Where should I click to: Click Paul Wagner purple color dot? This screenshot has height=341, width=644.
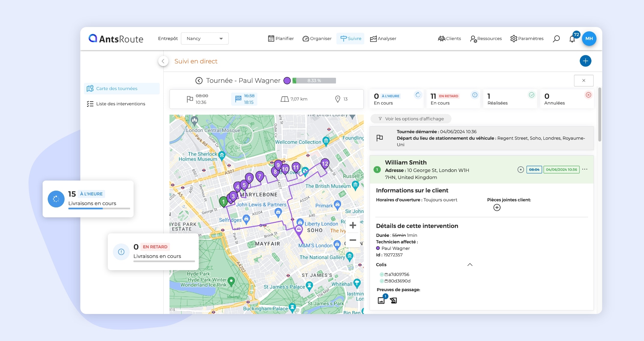coord(287,80)
